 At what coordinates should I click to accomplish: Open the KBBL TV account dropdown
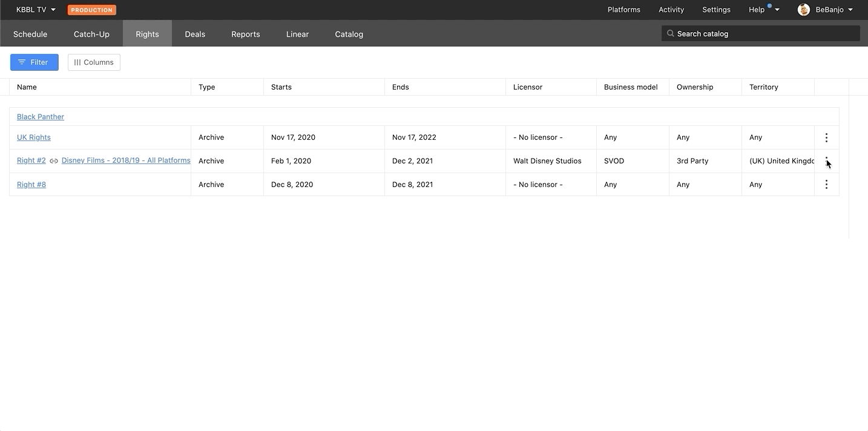36,10
